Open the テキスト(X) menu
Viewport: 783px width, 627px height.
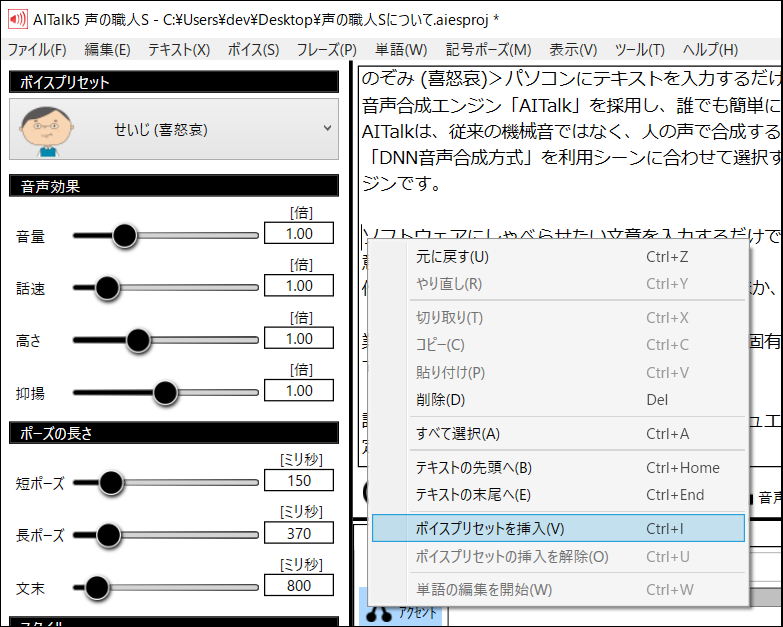[x=179, y=49]
